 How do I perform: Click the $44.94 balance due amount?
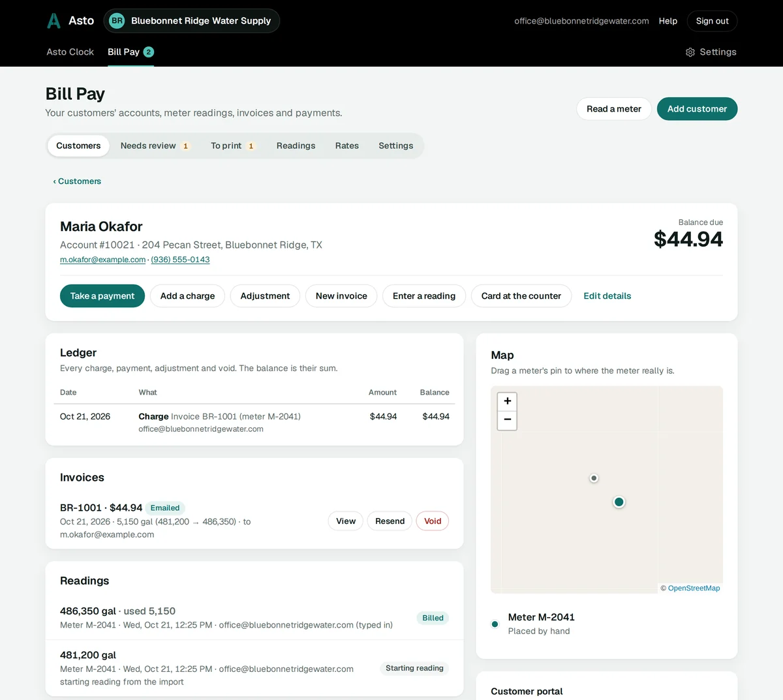[688, 239]
